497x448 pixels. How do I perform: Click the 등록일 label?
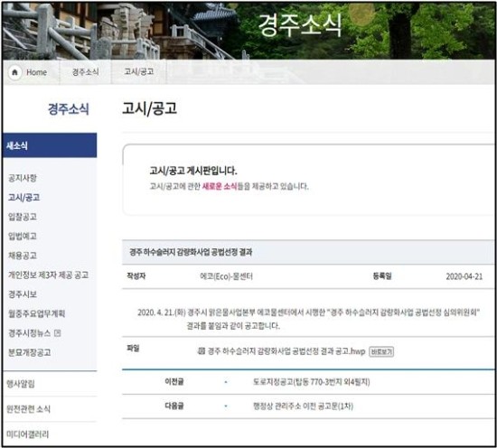click(x=382, y=276)
